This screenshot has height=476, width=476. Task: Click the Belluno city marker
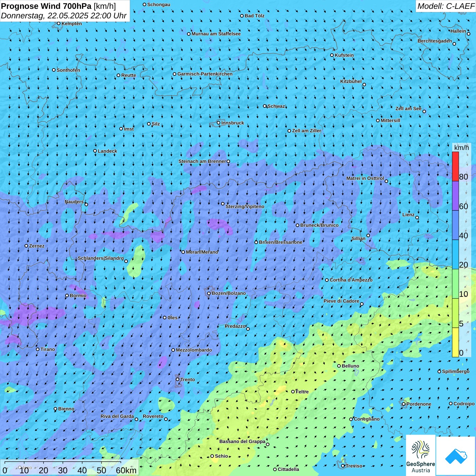[x=339, y=366]
